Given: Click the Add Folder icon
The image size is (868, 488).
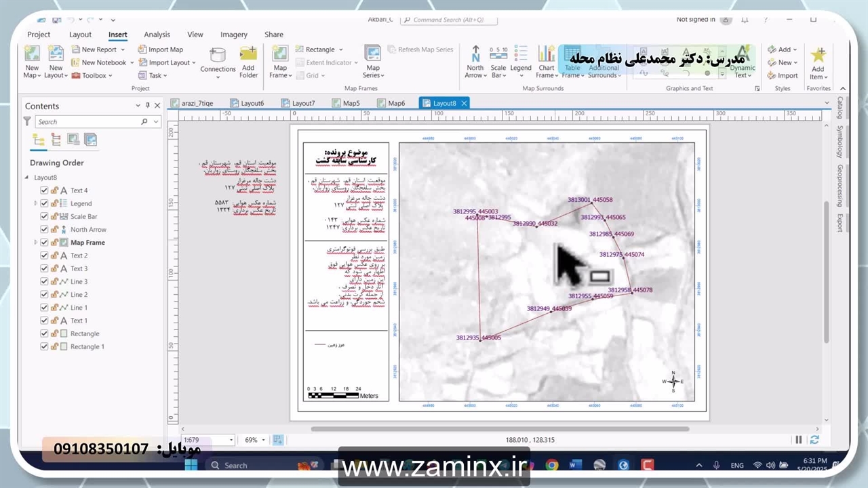Looking at the screenshot, I should click(248, 54).
